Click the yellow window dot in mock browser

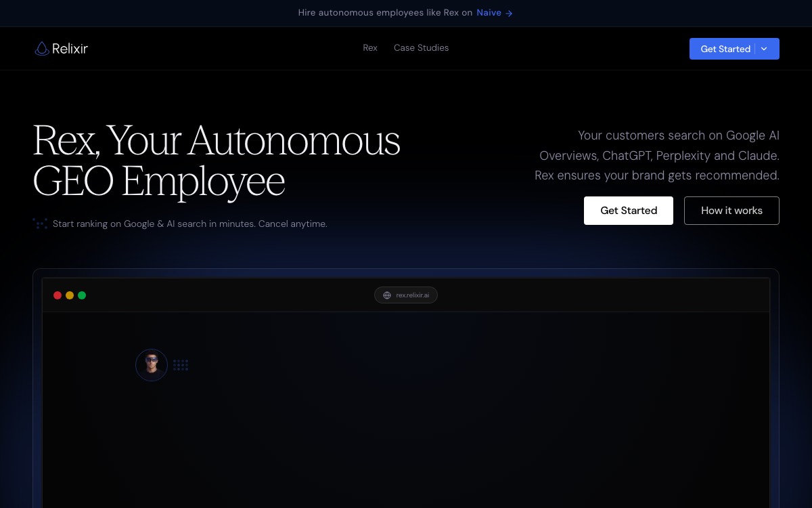point(70,295)
